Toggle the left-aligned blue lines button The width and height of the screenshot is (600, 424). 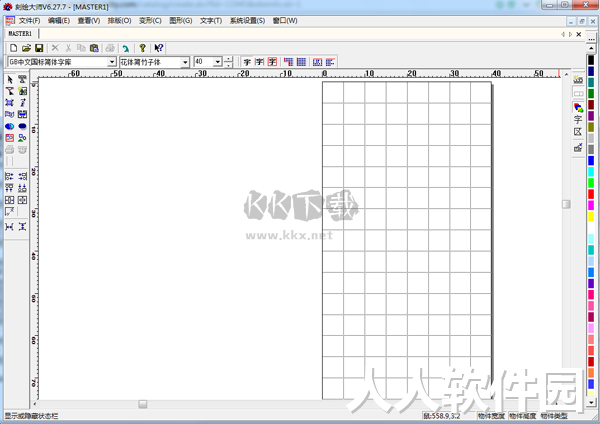[330, 62]
